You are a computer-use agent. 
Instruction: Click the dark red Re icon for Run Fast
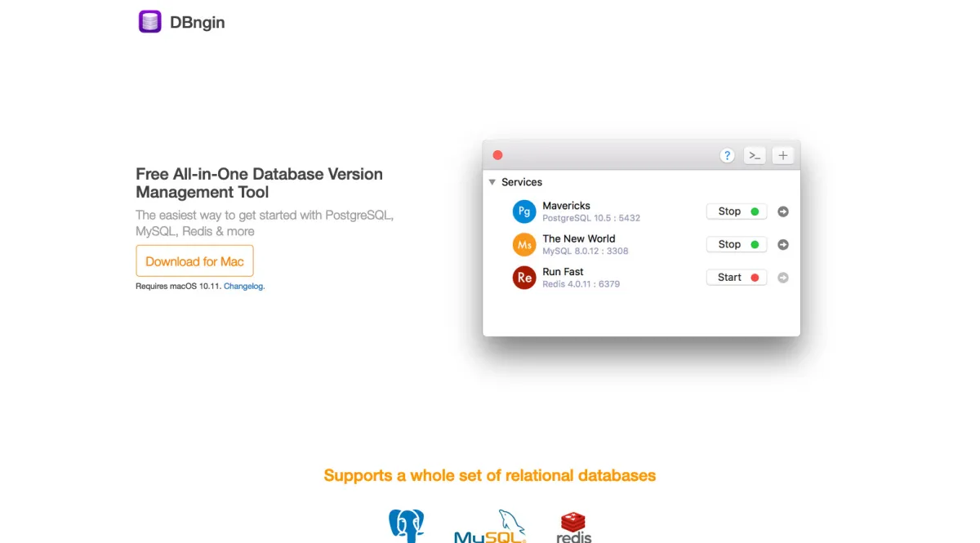524,278
